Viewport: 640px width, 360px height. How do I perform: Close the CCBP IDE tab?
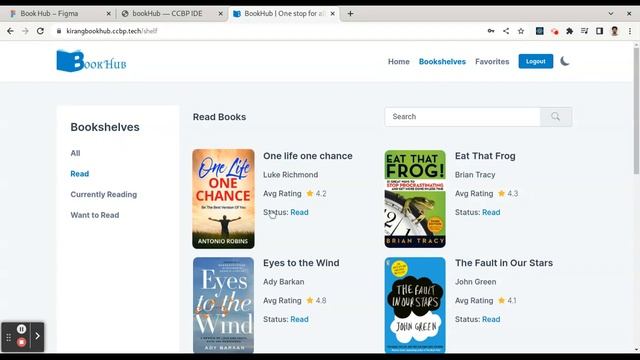click(x=220, y=13)
